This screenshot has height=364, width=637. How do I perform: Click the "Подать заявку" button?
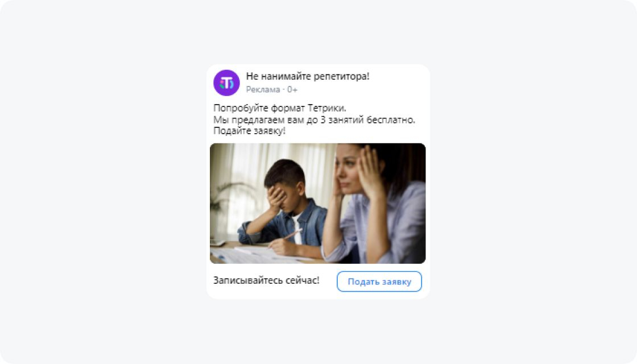(379, 282)
